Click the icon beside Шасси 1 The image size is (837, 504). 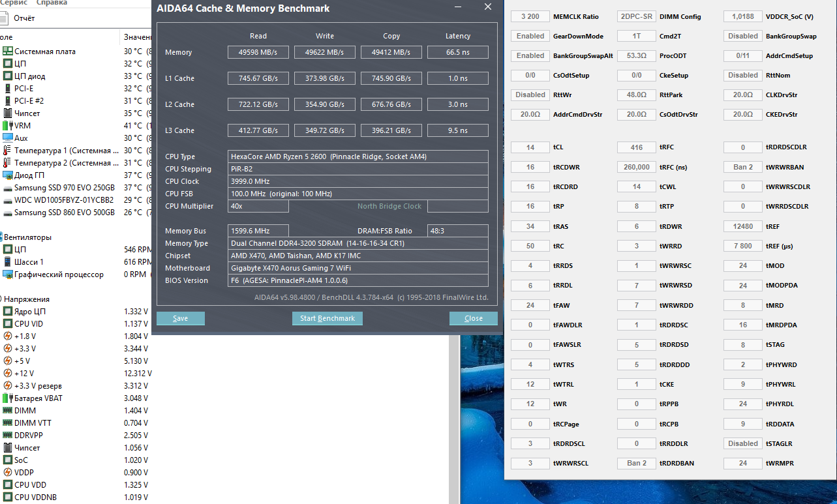tap(8, 262)
